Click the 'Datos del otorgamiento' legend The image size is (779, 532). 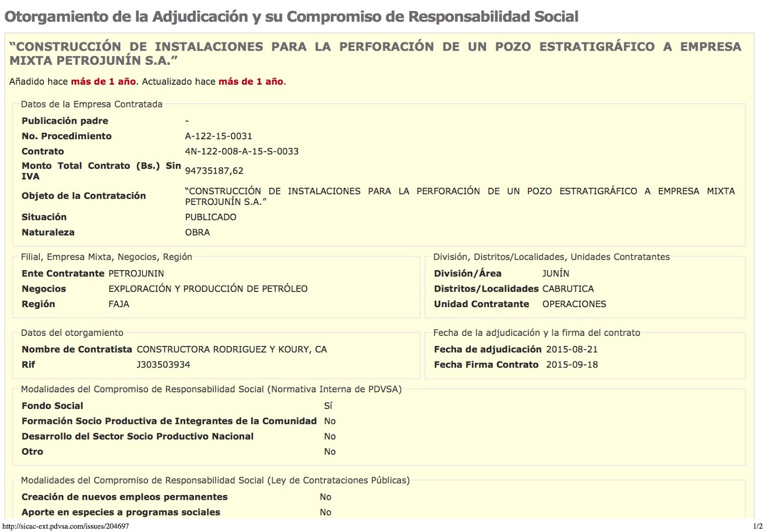pyautogui.click(x=72, y=333)
